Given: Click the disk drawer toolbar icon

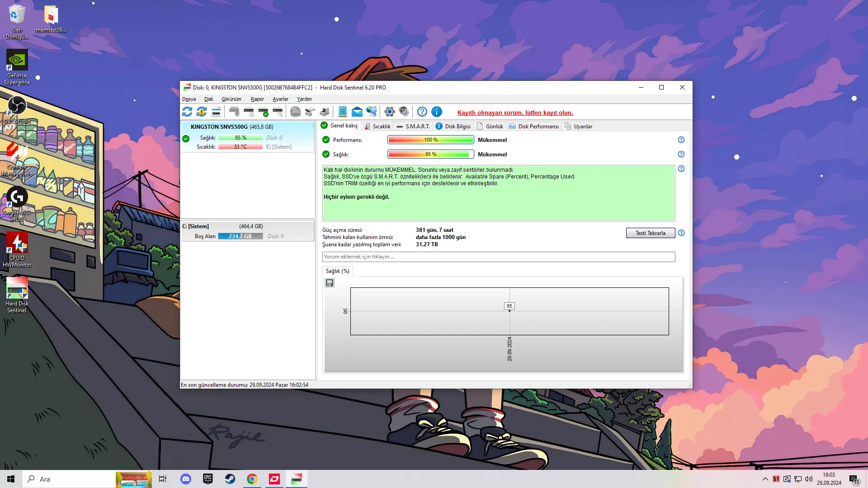Looking at the screenshot, I should pos(310,112).
